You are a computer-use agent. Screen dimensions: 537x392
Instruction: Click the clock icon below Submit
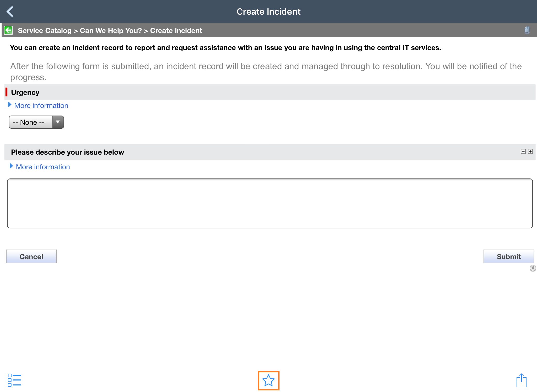tap(533, 268)
